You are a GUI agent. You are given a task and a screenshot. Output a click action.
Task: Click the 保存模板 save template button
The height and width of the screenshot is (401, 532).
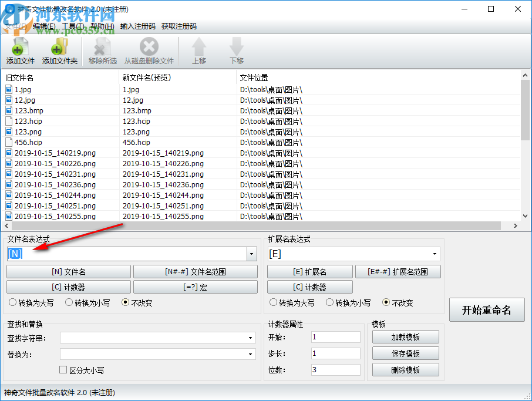[405, 353]
